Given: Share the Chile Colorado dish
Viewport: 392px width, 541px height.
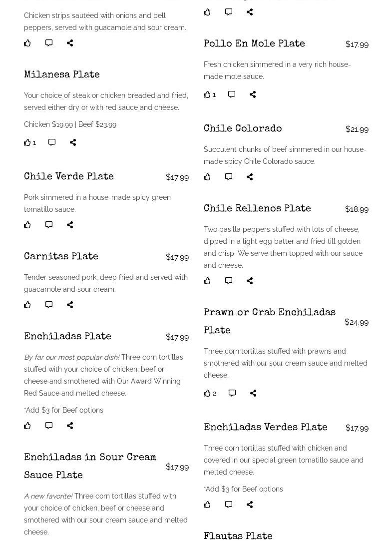Looking at the screenshot, I should click(x=250, y=177).
